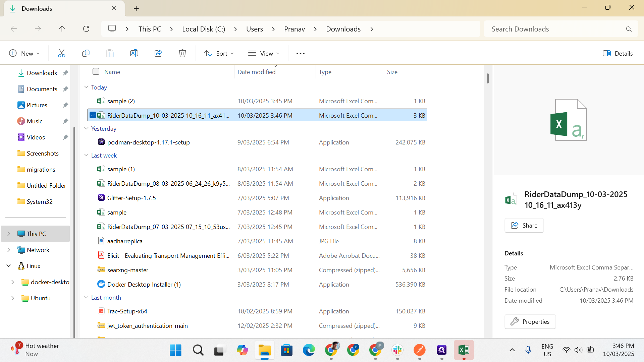Uncheck the RiderDataDump_10-03-2025 file checkbox

coord(93,115)
